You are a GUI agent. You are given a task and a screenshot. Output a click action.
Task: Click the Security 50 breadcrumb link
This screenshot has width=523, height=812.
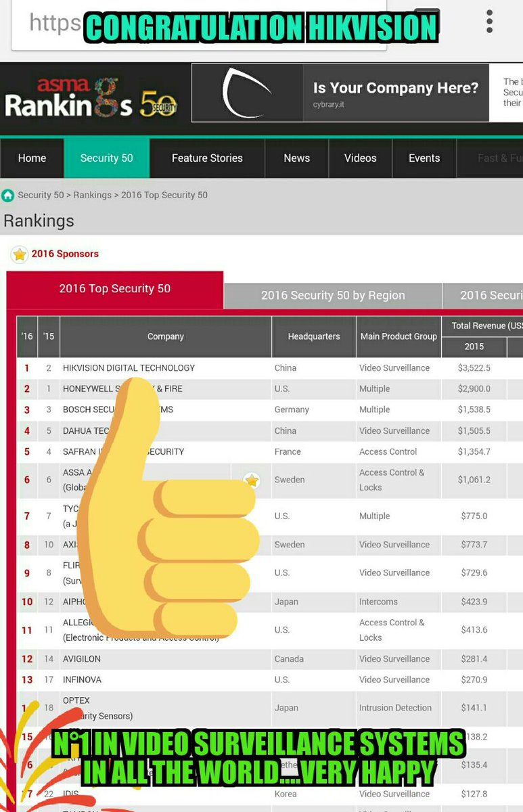41,195
